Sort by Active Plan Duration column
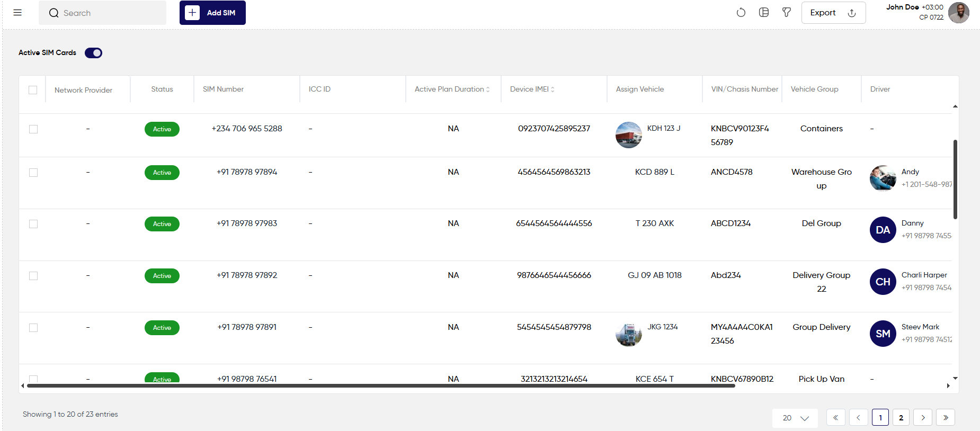The width and height of the screenshot is (980, 431). coord(452,89)
